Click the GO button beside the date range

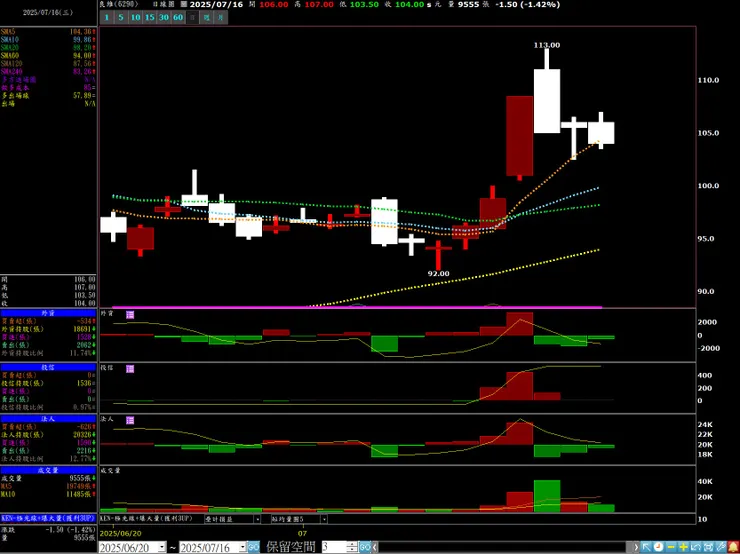(x=253, y=547)
